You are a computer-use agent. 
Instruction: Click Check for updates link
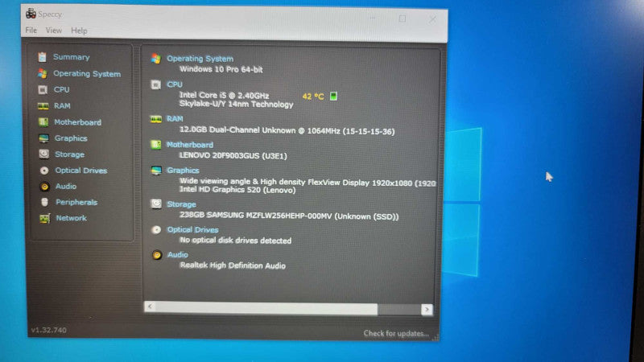point(396,333)
